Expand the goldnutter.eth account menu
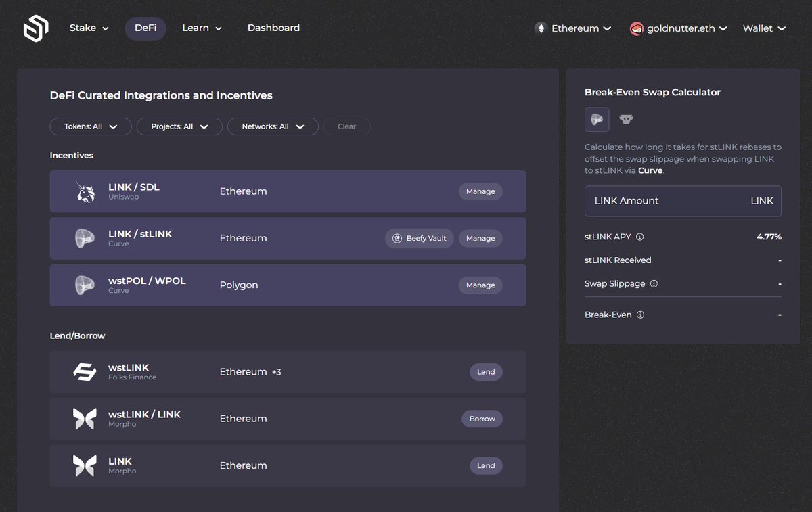812x512 pixels. click(679, 28)
